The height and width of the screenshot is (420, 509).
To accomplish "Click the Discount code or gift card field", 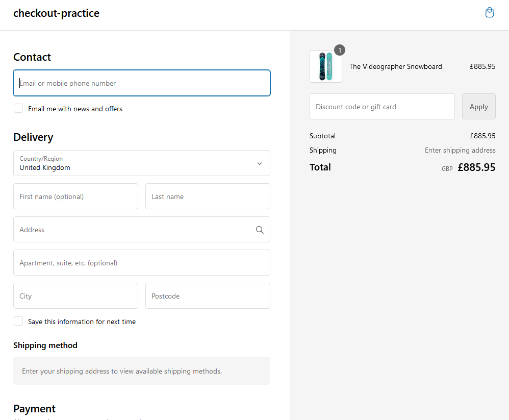I will pos(381,107).
